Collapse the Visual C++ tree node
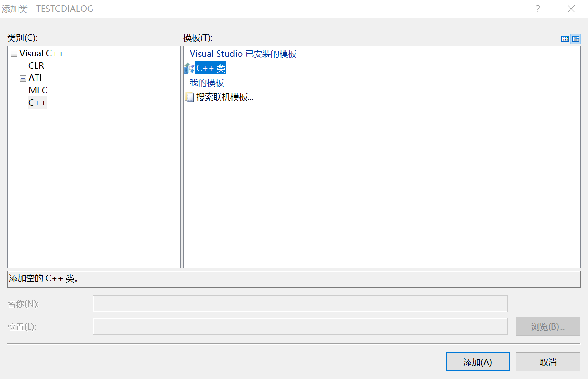The width and height of the screenshot is (588, 379). pos(14,54)
